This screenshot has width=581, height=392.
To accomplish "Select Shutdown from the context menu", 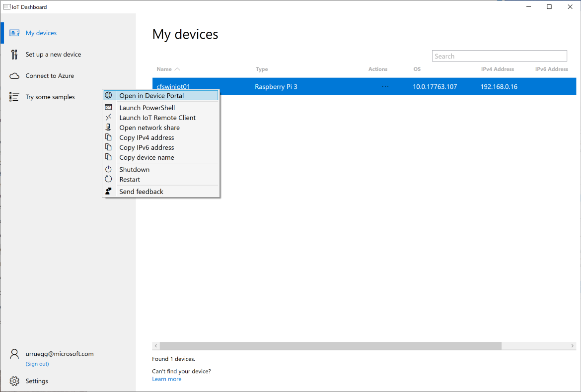I will pyautogui.click(x=135, y=170).
